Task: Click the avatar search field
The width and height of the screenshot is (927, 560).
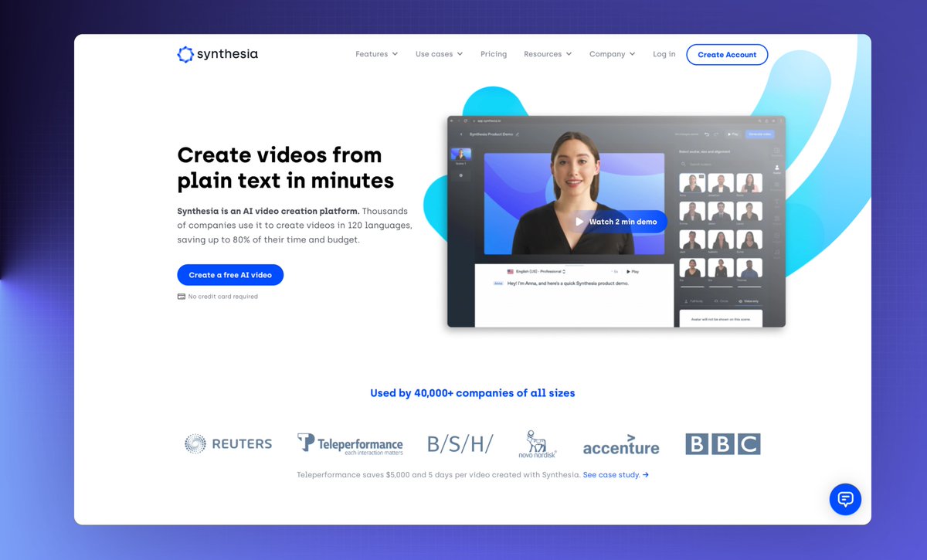Action: click(720, 165)
